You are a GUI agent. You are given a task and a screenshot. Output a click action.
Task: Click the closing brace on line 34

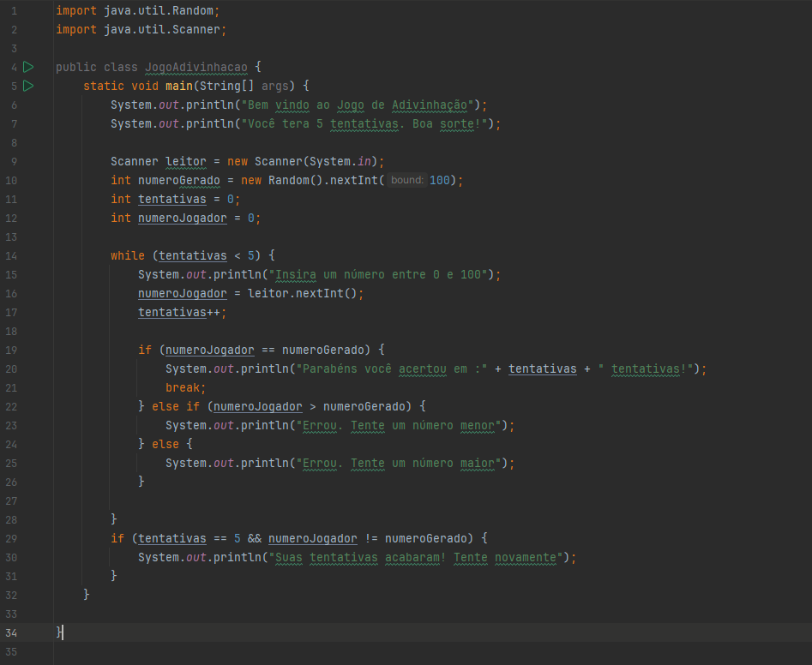59,632
